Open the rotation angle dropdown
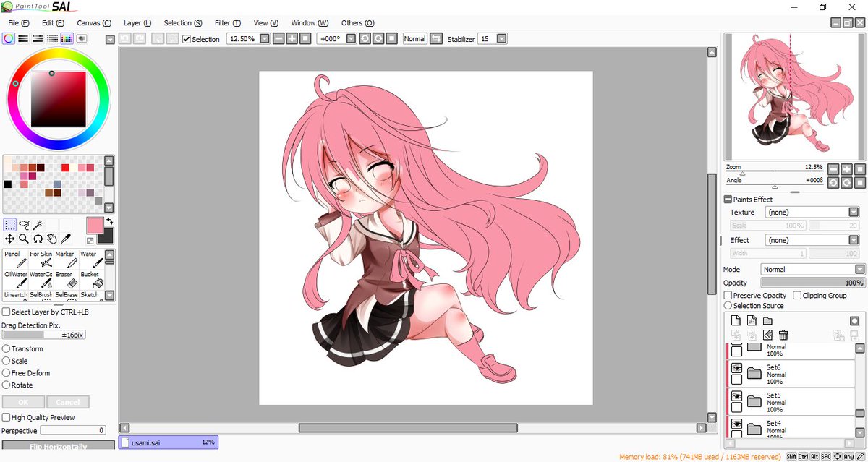Image resolution: width=868 pixels, height=462 pixels. click(351, 38)
